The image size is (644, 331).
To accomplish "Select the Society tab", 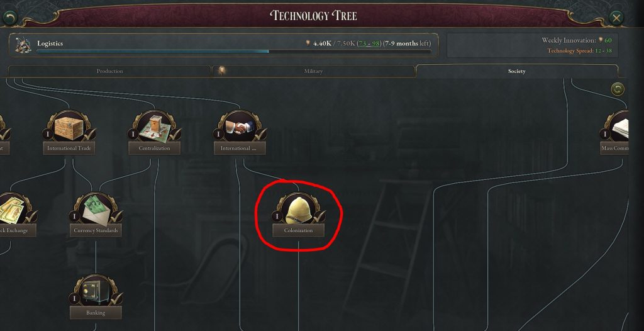I will [x=517, y=71].
